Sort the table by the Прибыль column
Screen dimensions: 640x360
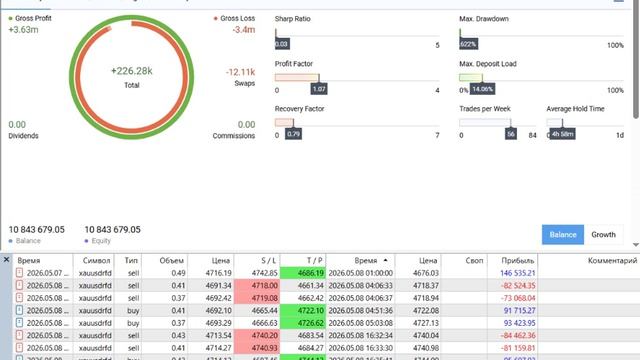(x=512, y=260)
